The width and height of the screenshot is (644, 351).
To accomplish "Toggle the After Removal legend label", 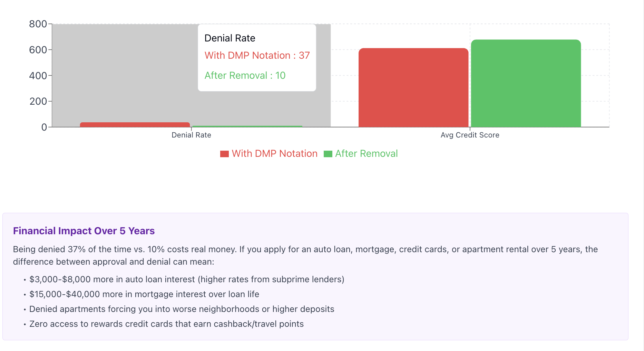I will point(366,153).
